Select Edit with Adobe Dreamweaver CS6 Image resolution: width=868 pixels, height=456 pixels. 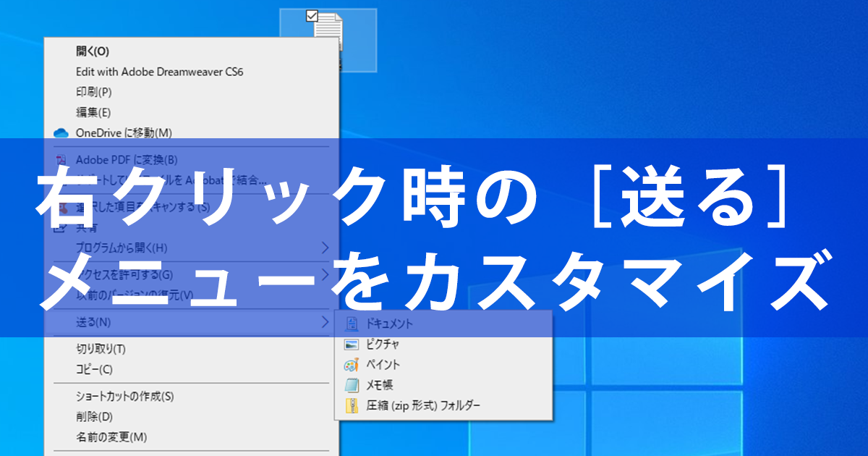coord(192,72)
